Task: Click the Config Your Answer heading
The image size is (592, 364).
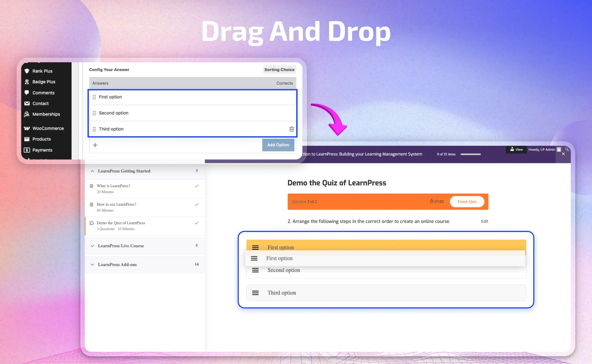Action: 109,70
